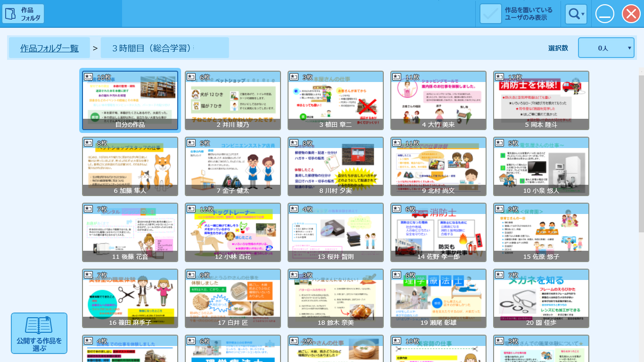Open 桜井 智則's work thumbnail
Screen dimensions: 644x362
pyautogui.click(x=336, y=232)
